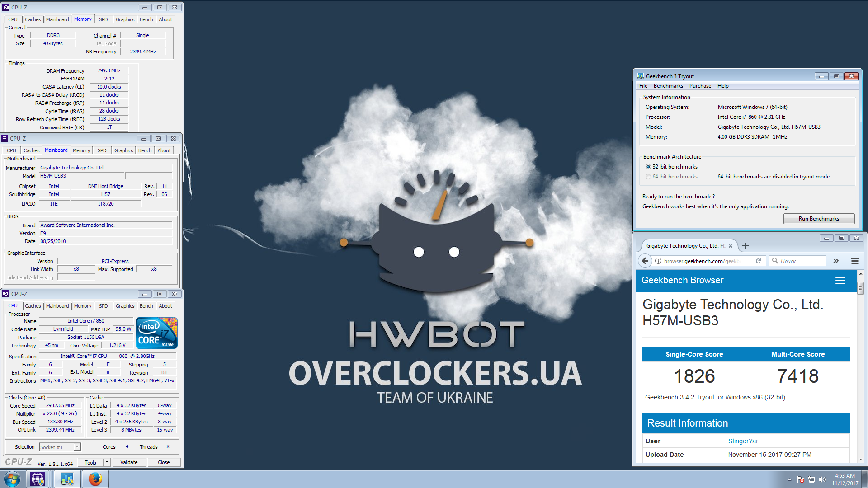Click the Firefox page vertical scrollbar thumb

click(x=860, y=287)
